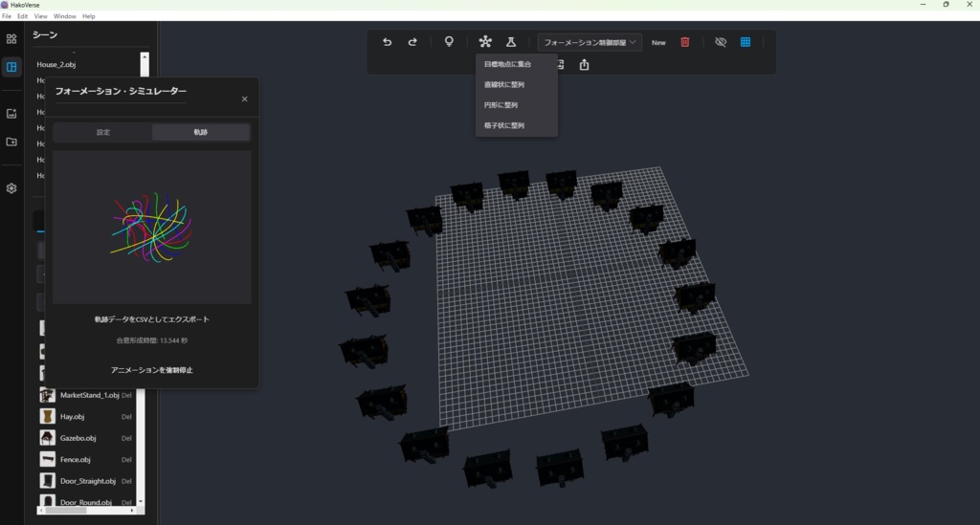Image resolution: width=980 pixels, height=525 pixels.
Task: Open the File menu
Action: point(7,16)
